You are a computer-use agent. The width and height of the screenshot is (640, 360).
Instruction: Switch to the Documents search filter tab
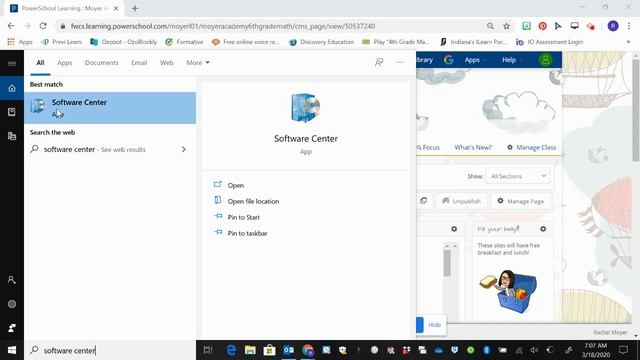tap(102, 62)
